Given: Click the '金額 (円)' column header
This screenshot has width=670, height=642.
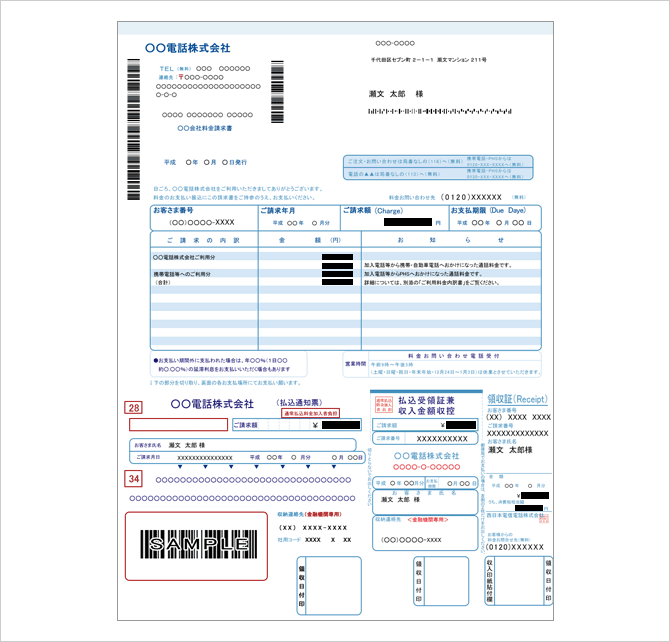Looking at the screenshot, I should pos(310,240).
